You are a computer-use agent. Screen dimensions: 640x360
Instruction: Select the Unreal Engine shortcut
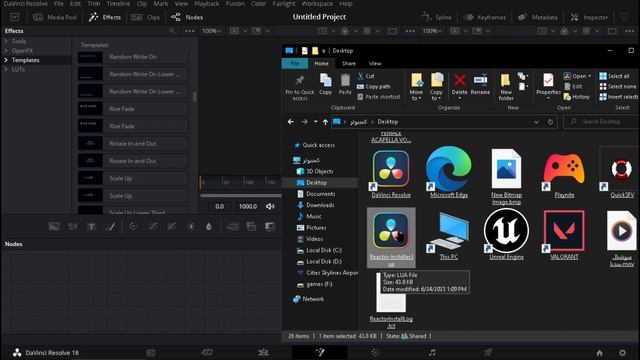coord(506,231)
